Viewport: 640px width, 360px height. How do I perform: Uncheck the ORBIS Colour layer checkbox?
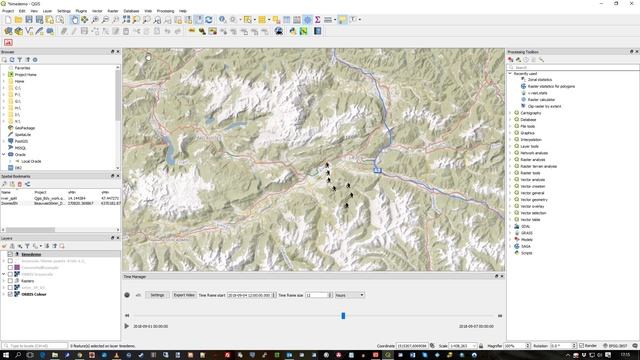10,294
